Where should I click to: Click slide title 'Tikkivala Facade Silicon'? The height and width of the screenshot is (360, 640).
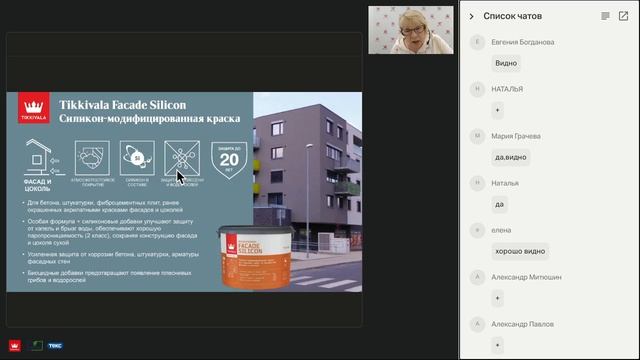(x=122, y=105)
